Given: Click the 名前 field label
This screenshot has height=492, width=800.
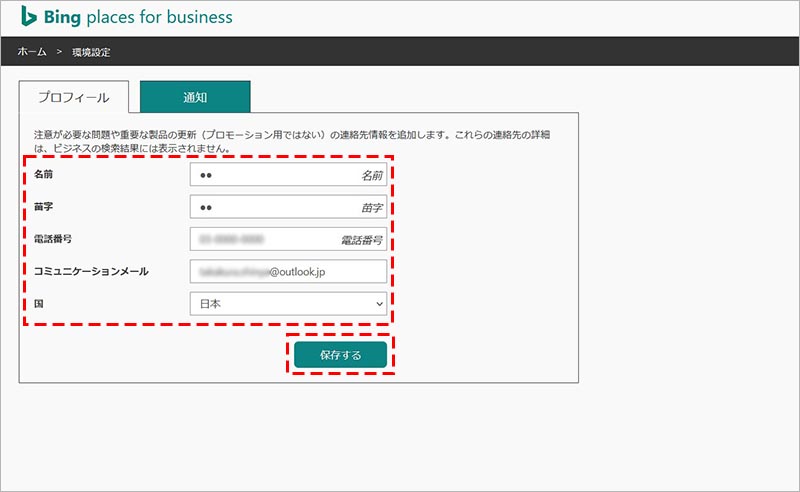Looking at the screenshot, I should 44,175.
